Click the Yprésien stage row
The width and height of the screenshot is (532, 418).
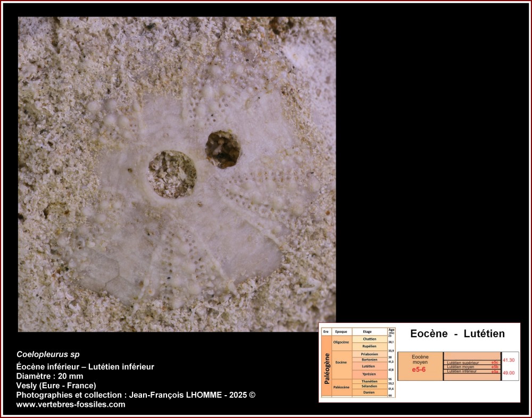coord(369,374)
